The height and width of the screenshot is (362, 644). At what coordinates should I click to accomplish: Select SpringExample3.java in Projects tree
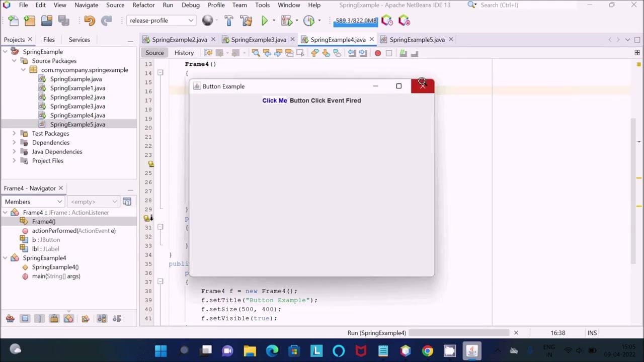(x=77, y=106)
